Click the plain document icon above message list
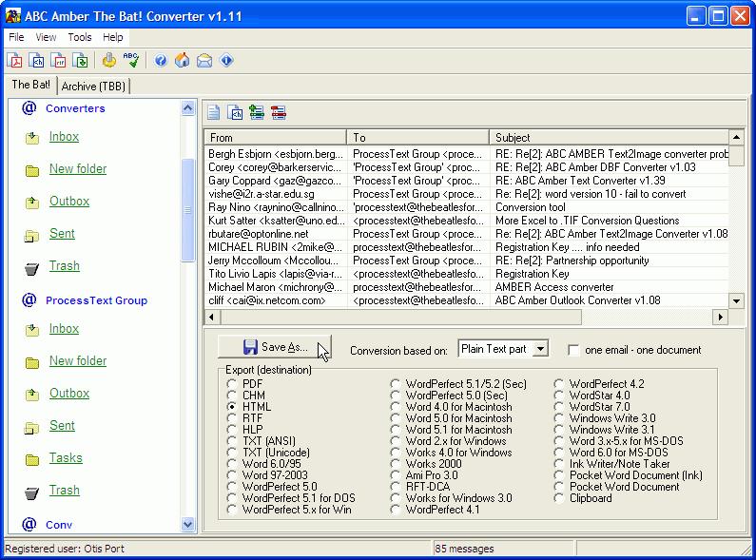The image size is (756, 560). click(214, 113)
